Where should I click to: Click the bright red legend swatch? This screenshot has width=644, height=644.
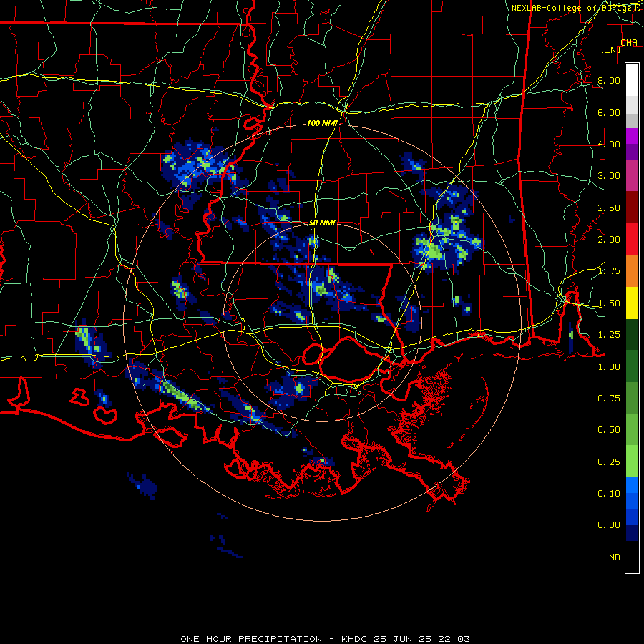point(632,239)
